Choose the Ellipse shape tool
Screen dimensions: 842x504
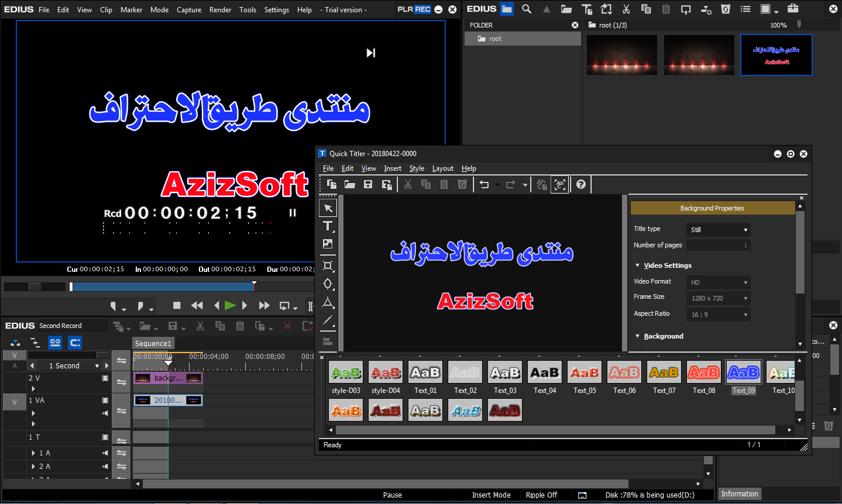pyautogui.click(x=328, y=284)
